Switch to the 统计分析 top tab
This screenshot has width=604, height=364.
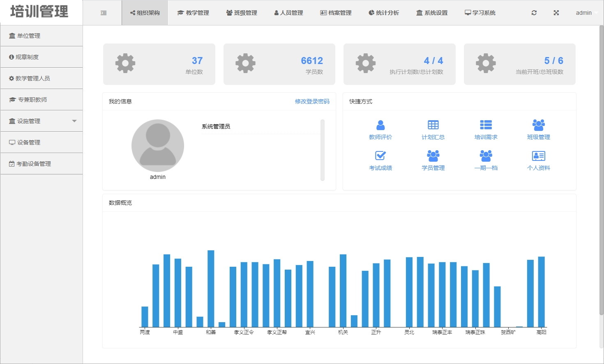(384, 13)
